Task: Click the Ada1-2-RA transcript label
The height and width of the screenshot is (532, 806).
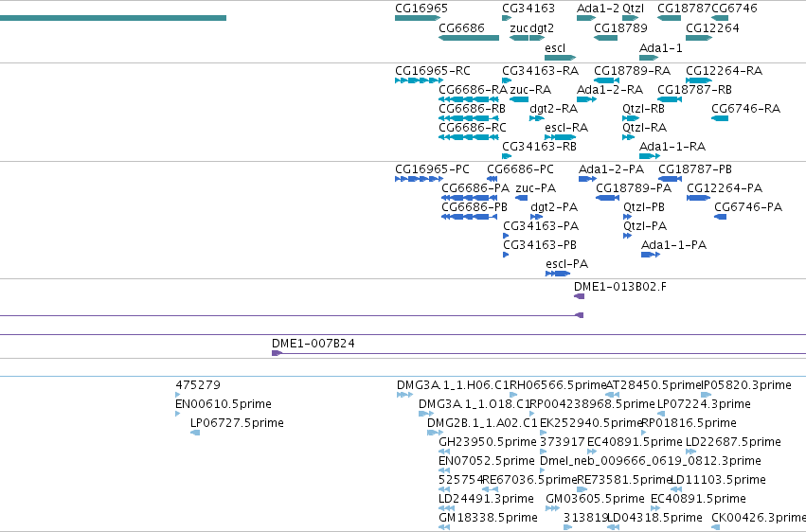Action: [610, 90]
